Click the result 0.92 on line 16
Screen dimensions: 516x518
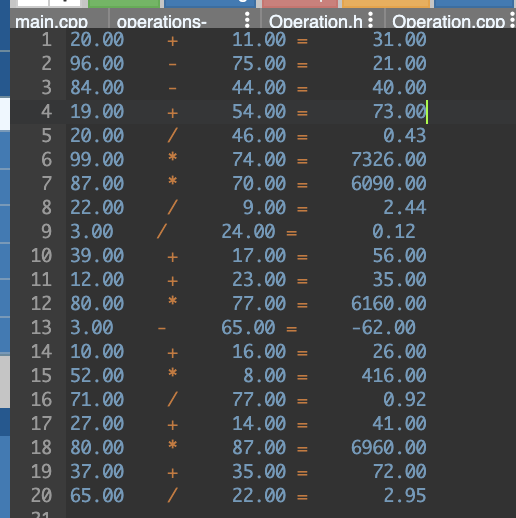click(x=405, y=400)
